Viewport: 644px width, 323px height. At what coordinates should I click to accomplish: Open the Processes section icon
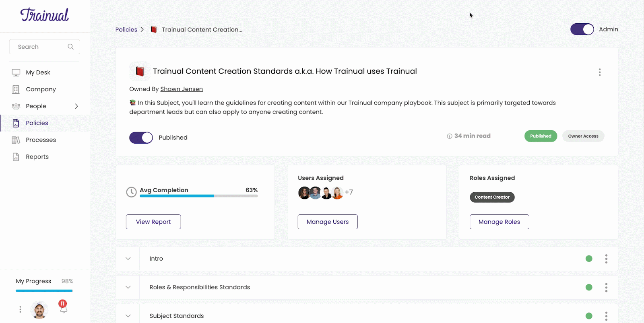point(16,140)
